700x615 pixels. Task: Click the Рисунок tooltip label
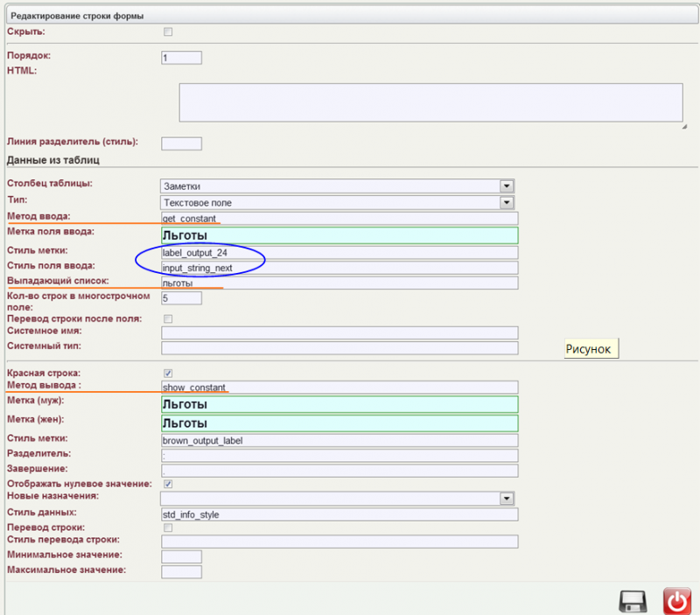tap(591, 348)
